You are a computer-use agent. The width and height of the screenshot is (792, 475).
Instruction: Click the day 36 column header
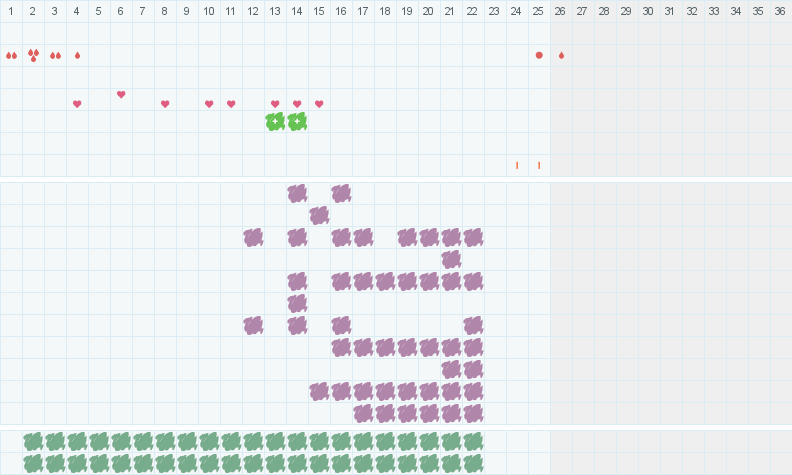coord(780,11)
